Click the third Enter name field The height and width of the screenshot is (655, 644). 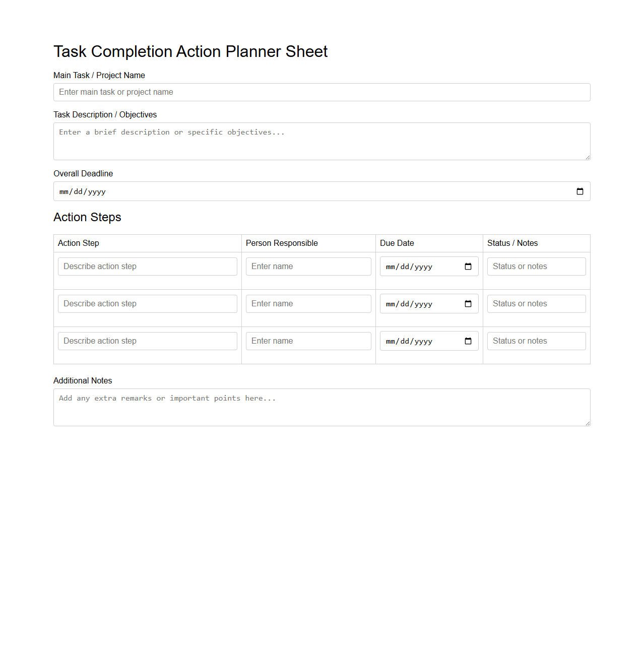308,341
